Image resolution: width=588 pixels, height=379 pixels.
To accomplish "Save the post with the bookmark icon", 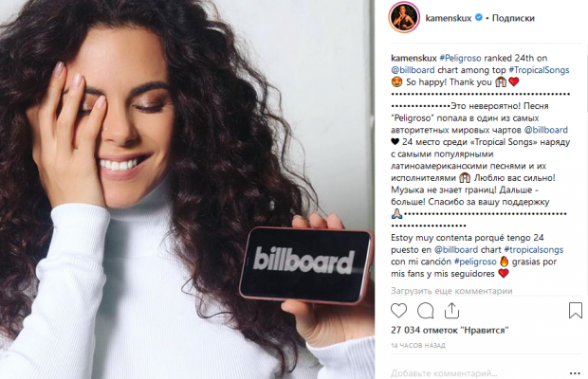I will (x=576, y=310).
